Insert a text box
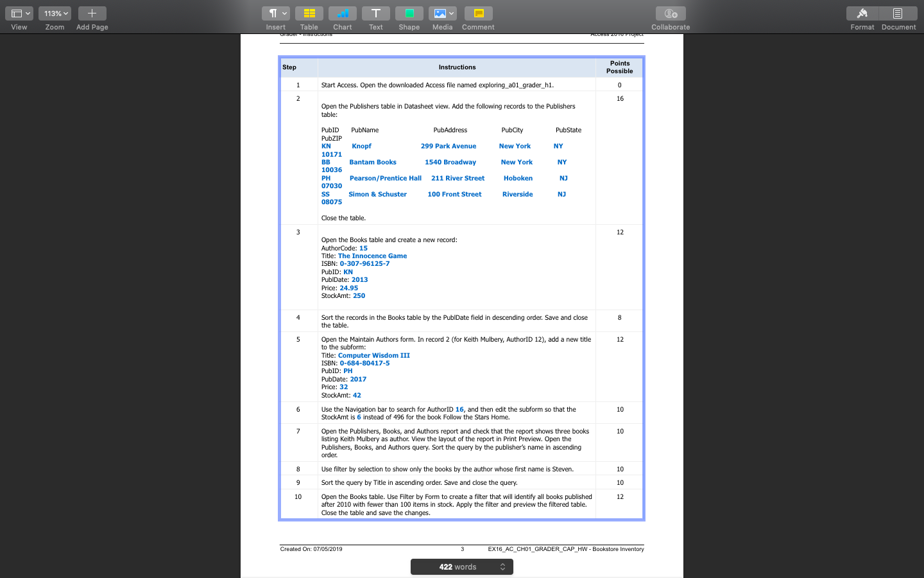This screenshot has width=924, height=578. (375, 13)
